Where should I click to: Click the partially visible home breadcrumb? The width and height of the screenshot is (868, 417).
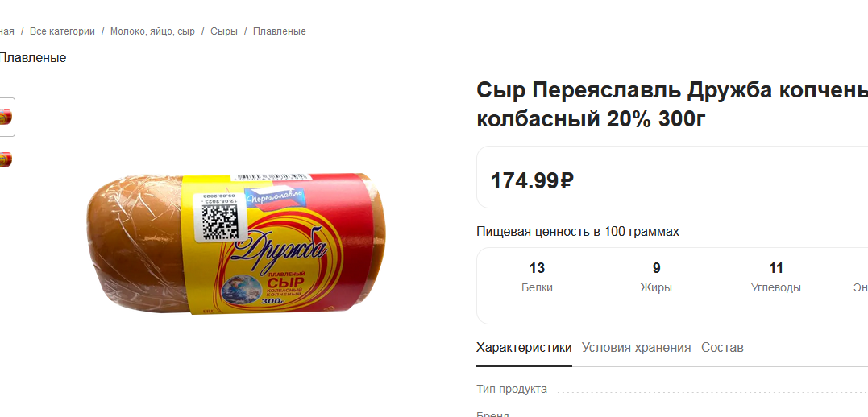coord(6,31)
